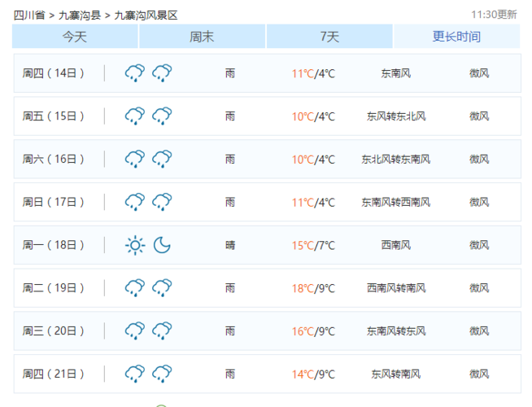This screenshot has width=532, height=407.
Task: Select the 7天 forecast tab
Action: 329,37
